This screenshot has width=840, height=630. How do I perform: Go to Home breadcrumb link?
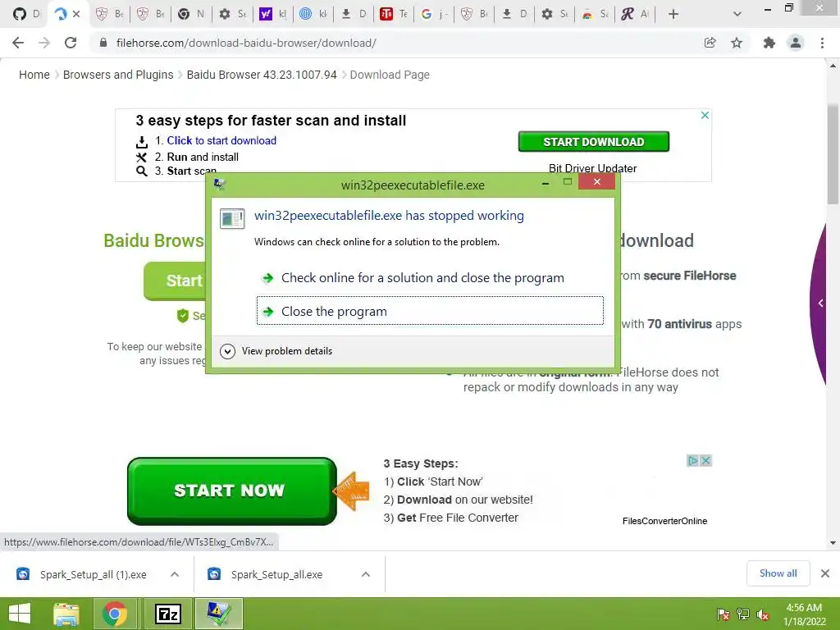tap(34, 75)
